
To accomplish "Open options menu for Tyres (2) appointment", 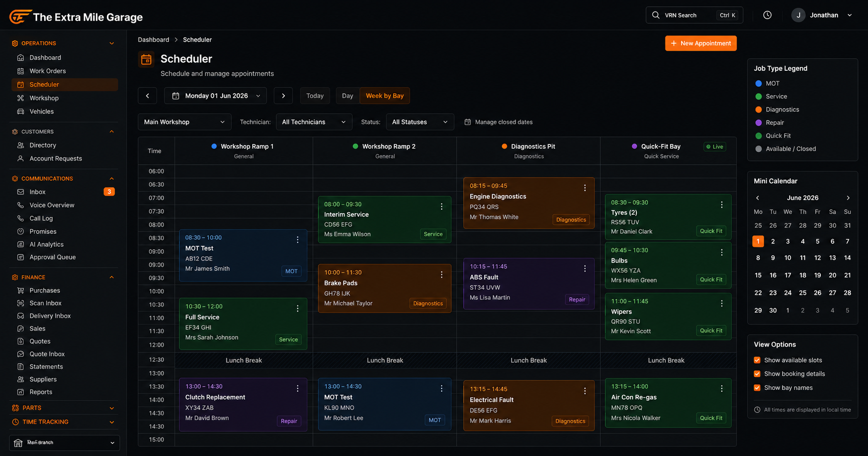I will (722, 205).
